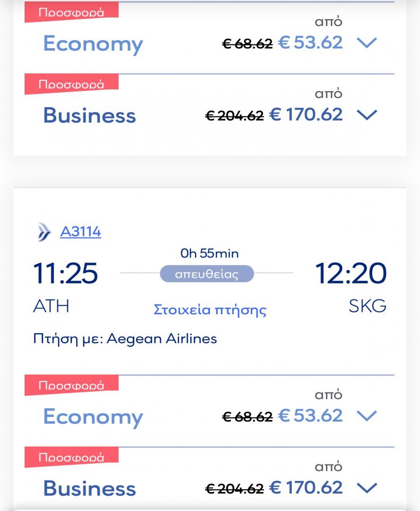
Task: Click the €53.62 Economy price for A3114
Action: [310, 415]
